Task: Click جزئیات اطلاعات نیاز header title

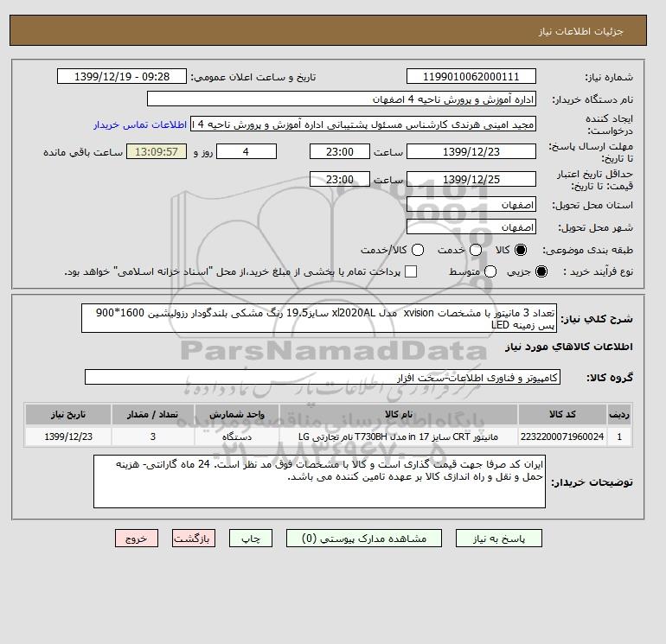Action: tap(580, 31)
